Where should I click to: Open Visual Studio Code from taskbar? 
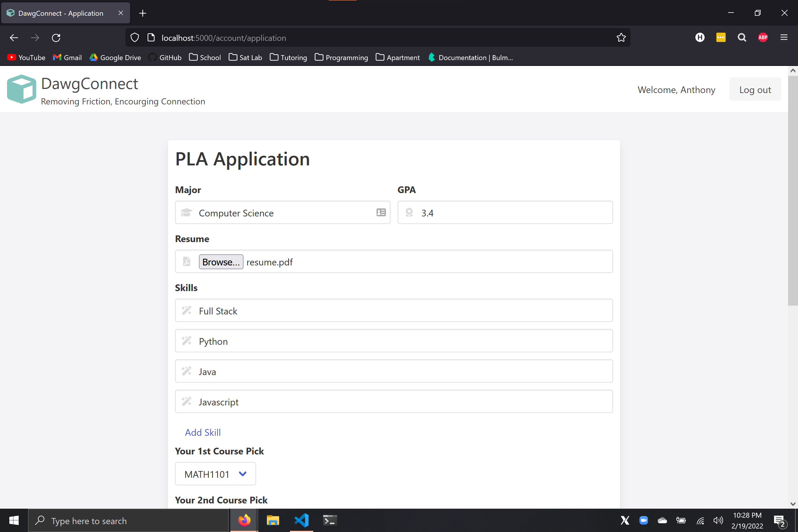[x=301, y=520]
